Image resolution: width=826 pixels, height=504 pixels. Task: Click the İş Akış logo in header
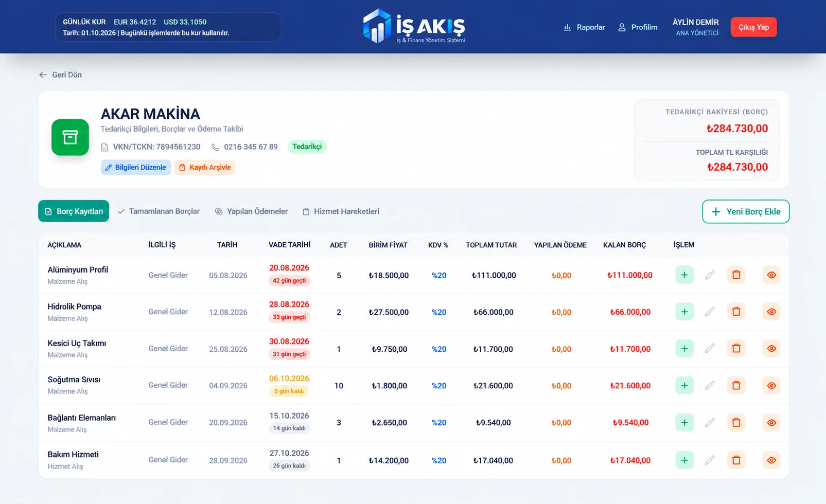(x=414, y=26)
